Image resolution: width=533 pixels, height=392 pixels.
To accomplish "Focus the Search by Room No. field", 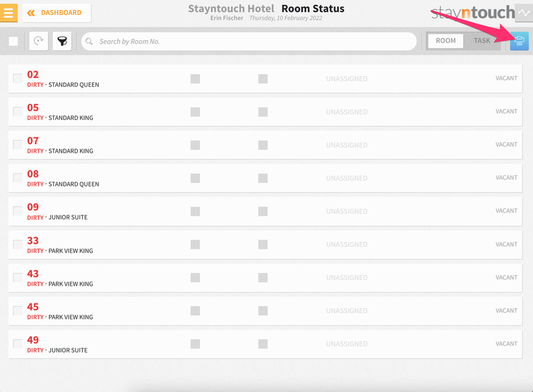I will 249,42.
